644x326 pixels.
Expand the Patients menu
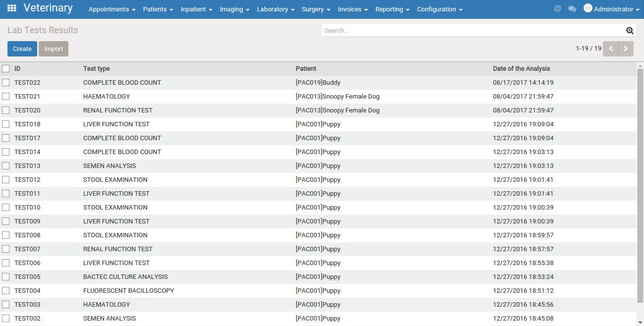point(158,9)
